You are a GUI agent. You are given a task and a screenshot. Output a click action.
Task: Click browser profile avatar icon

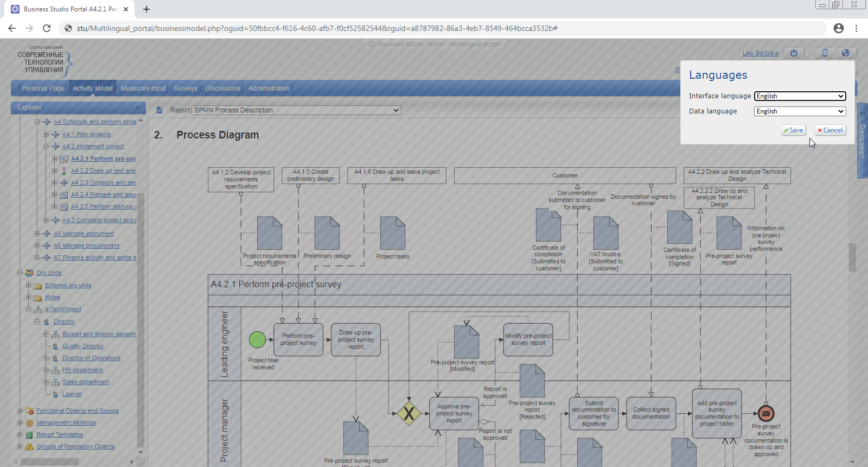[839, 28]
